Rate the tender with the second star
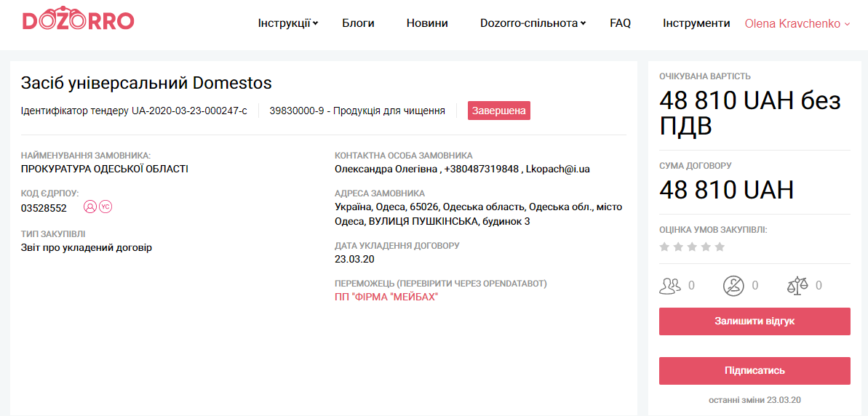 (x=678, y=247)
